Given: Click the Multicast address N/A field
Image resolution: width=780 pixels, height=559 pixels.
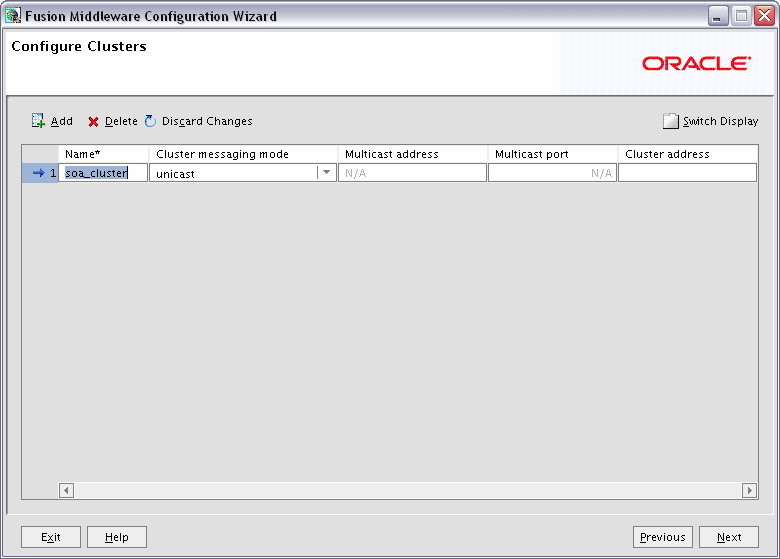Looking at the screenshot, I should [x=412, y=173].
